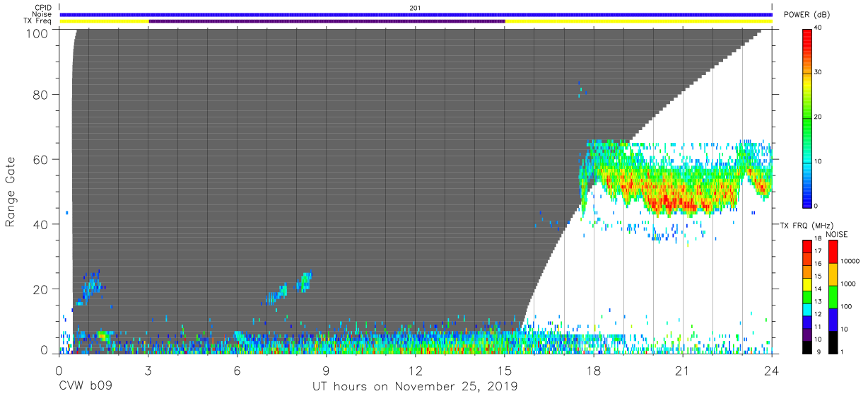Click the POWER (dB) legend title
Image resolution: width=868 pixels, height=401 pixels.
[x=807, y=15]
